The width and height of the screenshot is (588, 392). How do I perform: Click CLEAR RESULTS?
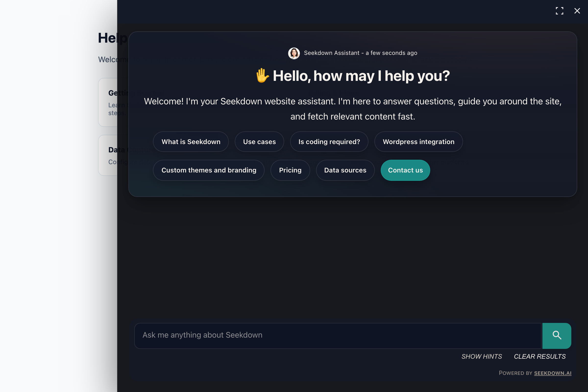click(x=540, y=356)
